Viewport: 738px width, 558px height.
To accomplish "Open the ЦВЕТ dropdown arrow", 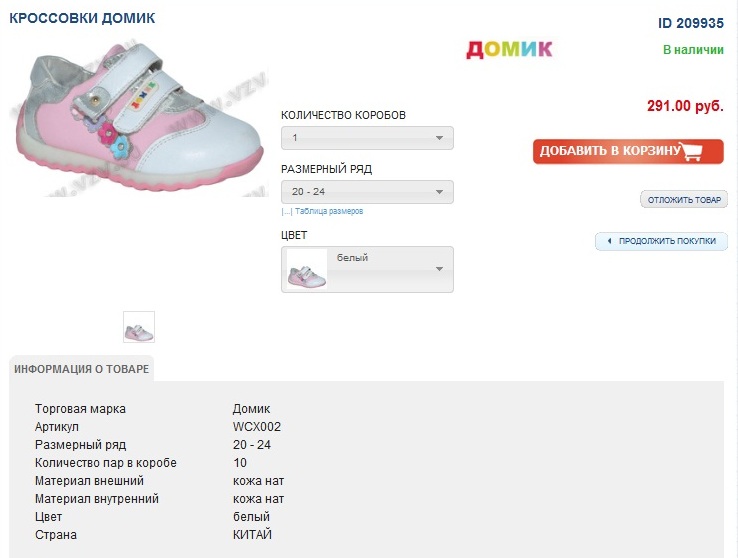I will [439, 269].
